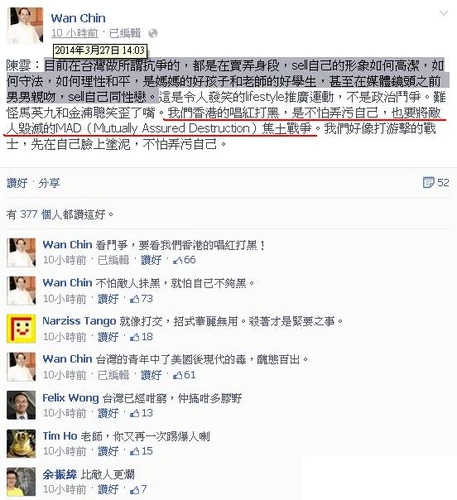This screenshot has width=457, height=500.
Task: Toggle 讚好 on Felix Wong's comment
Action: pos(108,413)
